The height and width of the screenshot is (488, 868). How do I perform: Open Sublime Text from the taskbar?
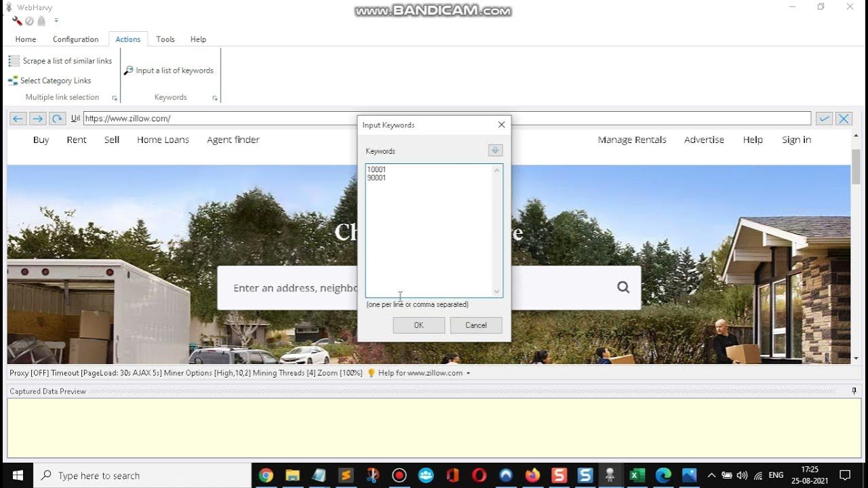pos(346,475)
